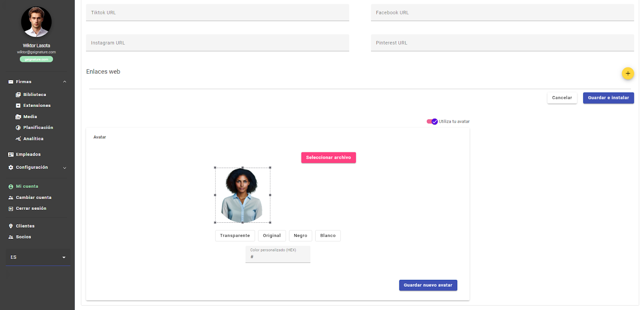Viewport: 644px width, 310px height.
Task: Click the Empleados badge icon
Action: (11, 154)
